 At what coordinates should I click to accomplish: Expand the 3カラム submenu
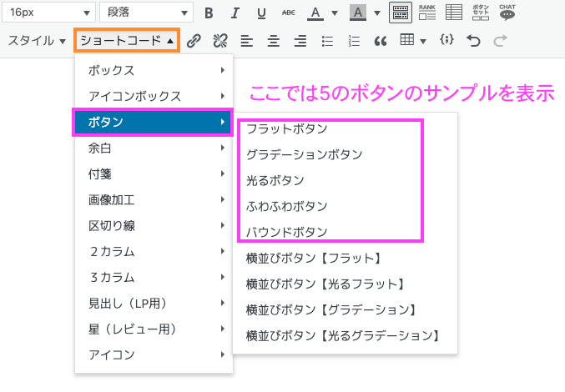pyautogui.click(x=154, y=277)
